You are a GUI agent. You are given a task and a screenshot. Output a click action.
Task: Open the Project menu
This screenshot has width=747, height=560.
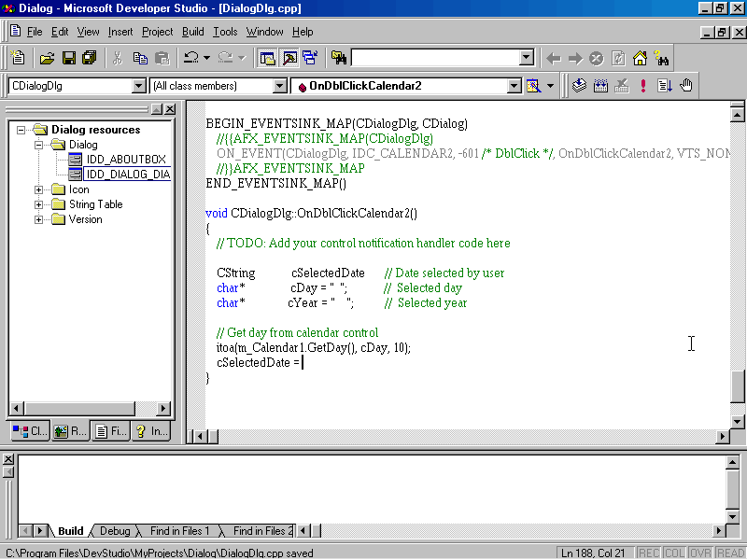coord(157,32)
